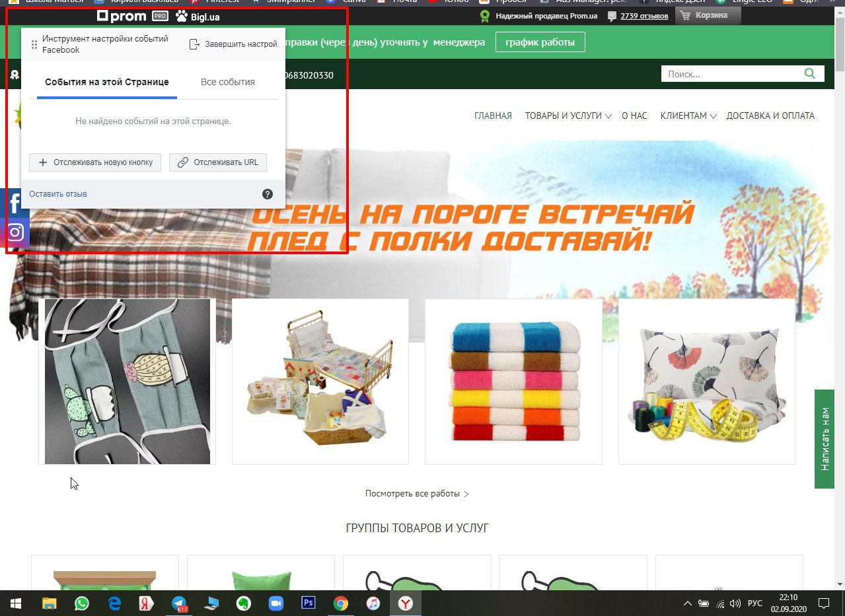This screenshot has height=616, width=845.
Task: Switch to 'События на этой Странице' tab
Action: pos(107,83)
